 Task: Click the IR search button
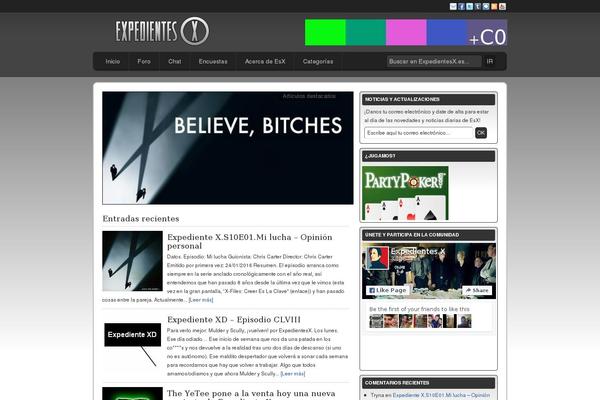click(x=490, y=61)
